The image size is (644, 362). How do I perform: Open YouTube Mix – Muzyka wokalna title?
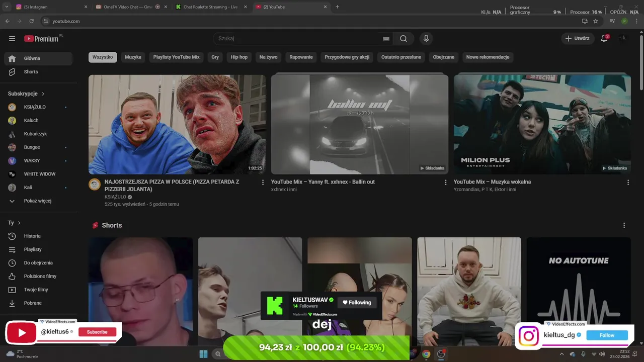492,182
